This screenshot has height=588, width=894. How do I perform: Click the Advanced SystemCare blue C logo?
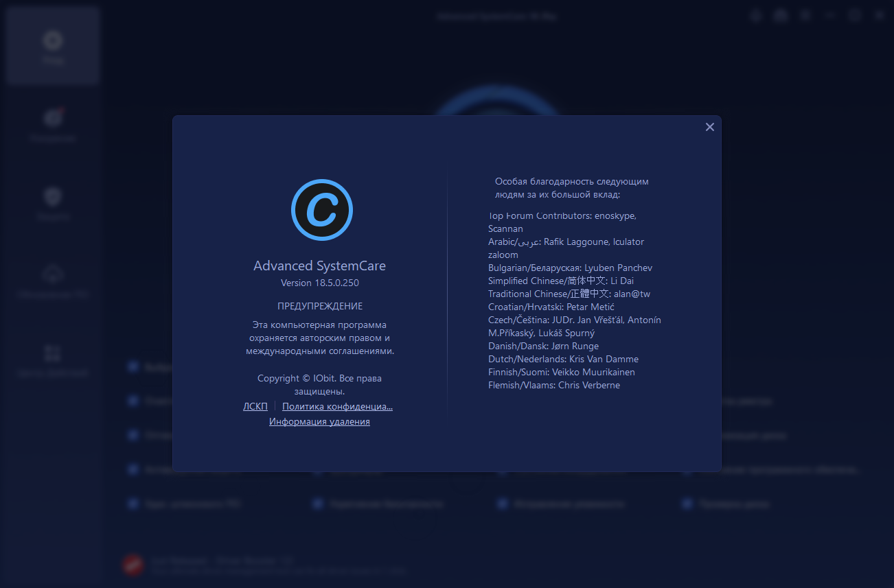322,210
